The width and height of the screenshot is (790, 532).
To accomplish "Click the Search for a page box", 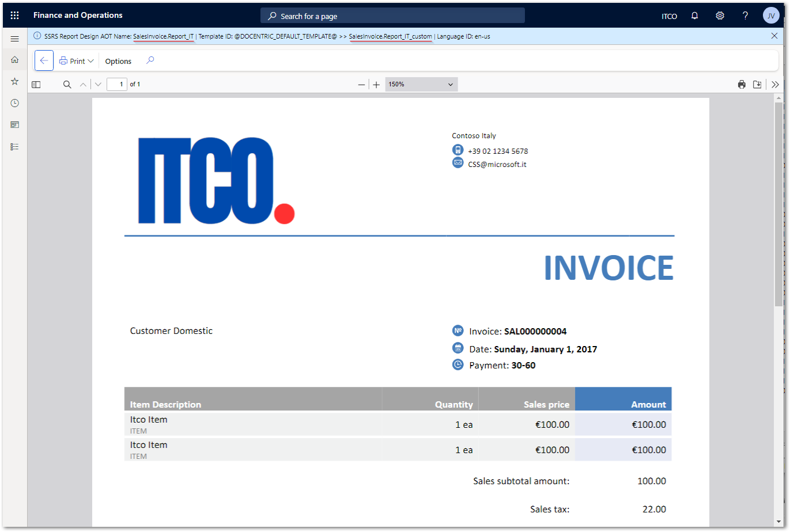I will pyautogui.click(x=392, y=16).
